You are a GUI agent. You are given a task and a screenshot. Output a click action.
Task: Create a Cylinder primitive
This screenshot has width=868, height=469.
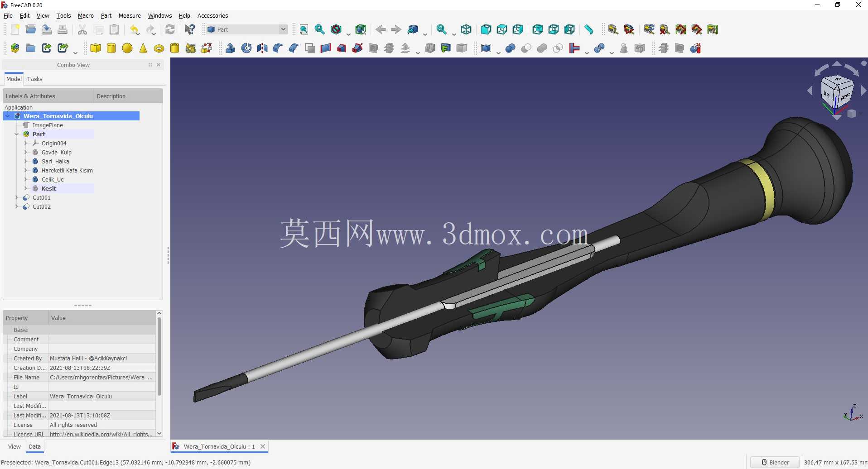coord(111,48)
